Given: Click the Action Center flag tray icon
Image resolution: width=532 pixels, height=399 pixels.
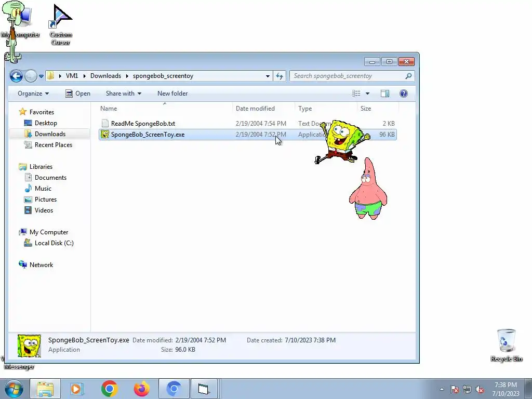Looking at the screenshot, I should coord(455,389).
